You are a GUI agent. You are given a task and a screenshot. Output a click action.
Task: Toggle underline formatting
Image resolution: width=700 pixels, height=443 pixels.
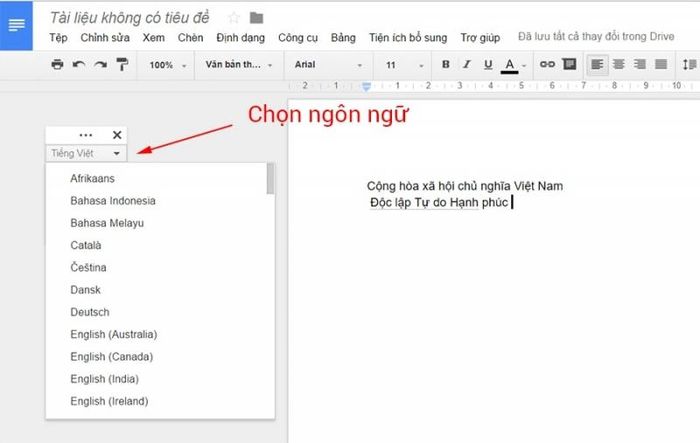point(488,65)
